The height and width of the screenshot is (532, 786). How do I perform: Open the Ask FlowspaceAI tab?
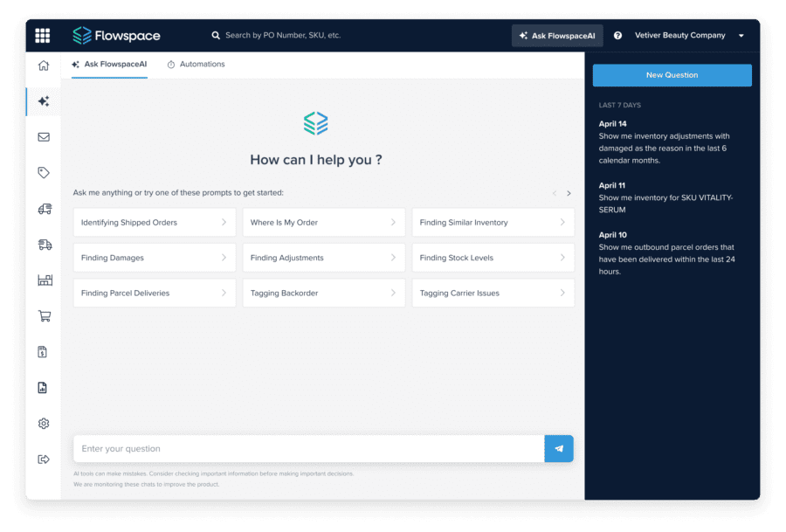[x=108, y=64]
